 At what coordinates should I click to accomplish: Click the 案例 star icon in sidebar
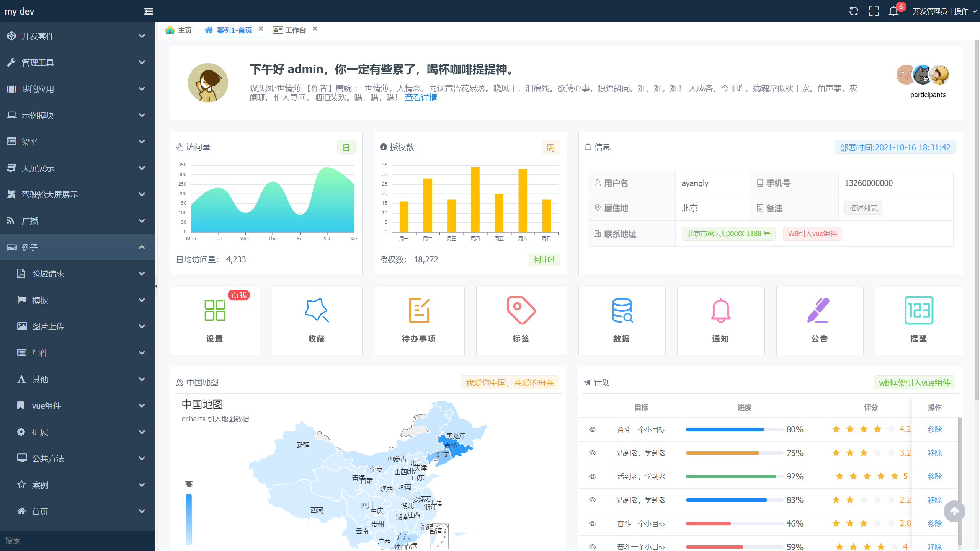tap(21, 484)
